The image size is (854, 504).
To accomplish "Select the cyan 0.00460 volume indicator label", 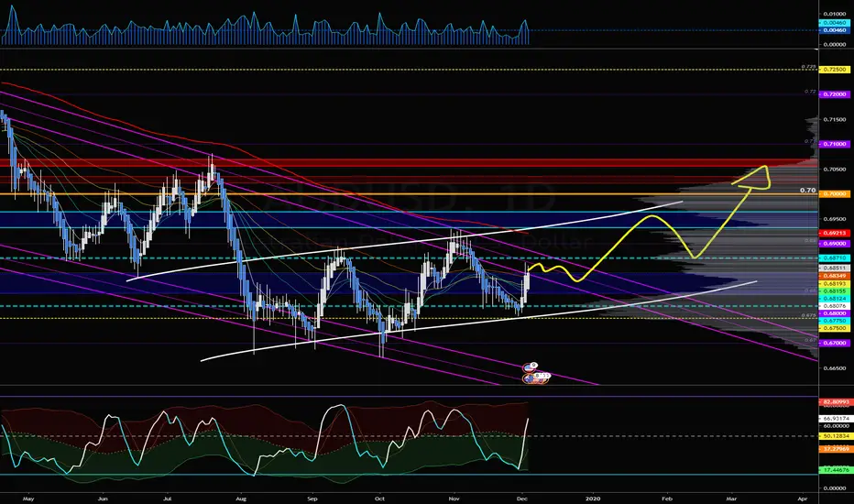I will (x=835, y=23).
